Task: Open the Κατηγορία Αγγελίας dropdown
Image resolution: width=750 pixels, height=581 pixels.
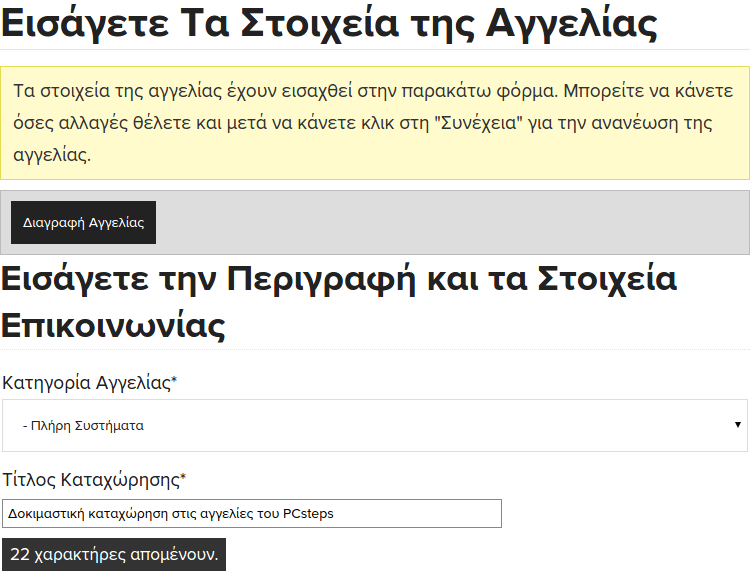Action: pyautogui.click(x=375, y=426)
